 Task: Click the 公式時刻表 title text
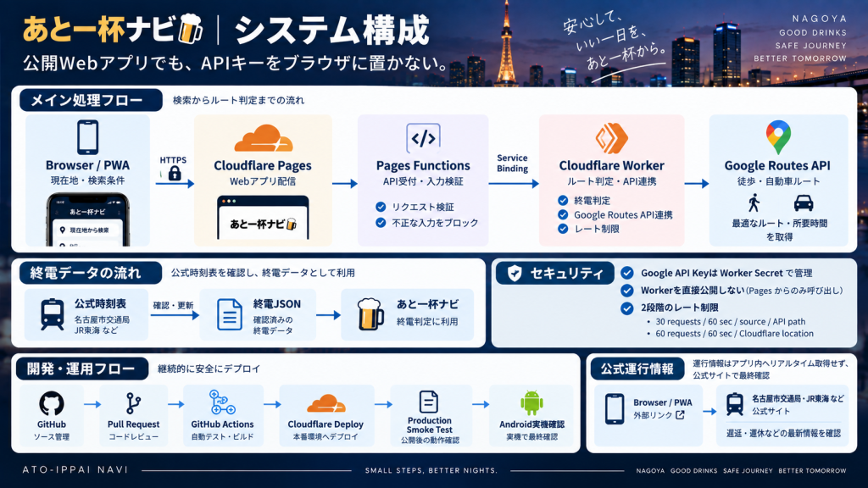tap(100, 304)
